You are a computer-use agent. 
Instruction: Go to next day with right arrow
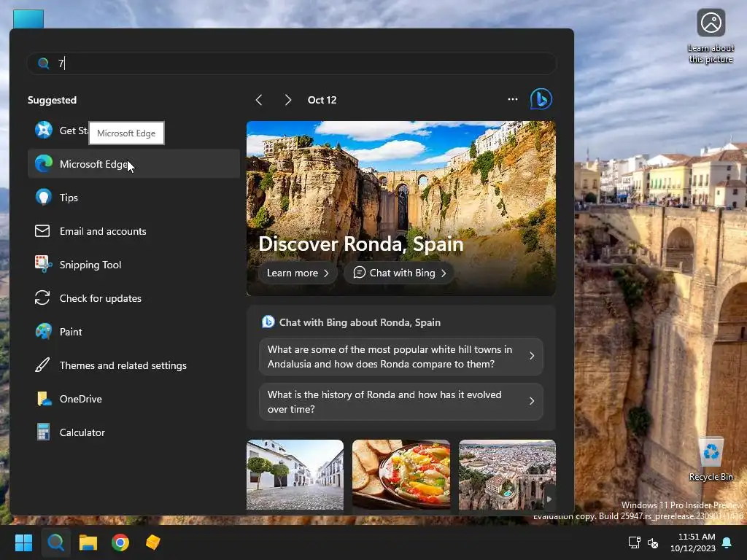287,99
